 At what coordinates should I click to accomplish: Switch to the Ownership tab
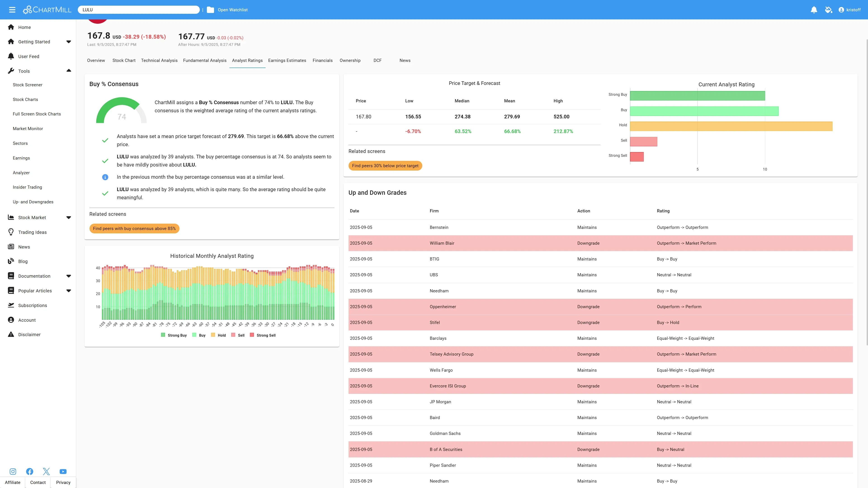click(350, 61)
